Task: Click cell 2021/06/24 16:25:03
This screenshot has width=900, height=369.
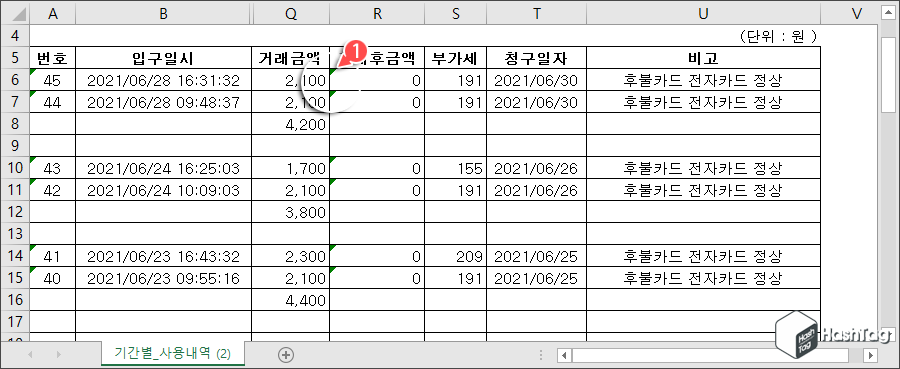Action: (164, 168)
